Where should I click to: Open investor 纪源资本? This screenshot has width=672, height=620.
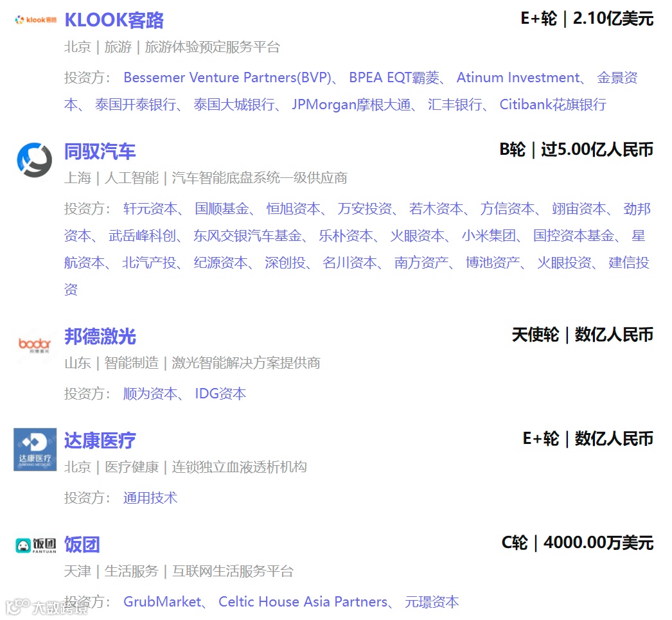coord(221,263)
